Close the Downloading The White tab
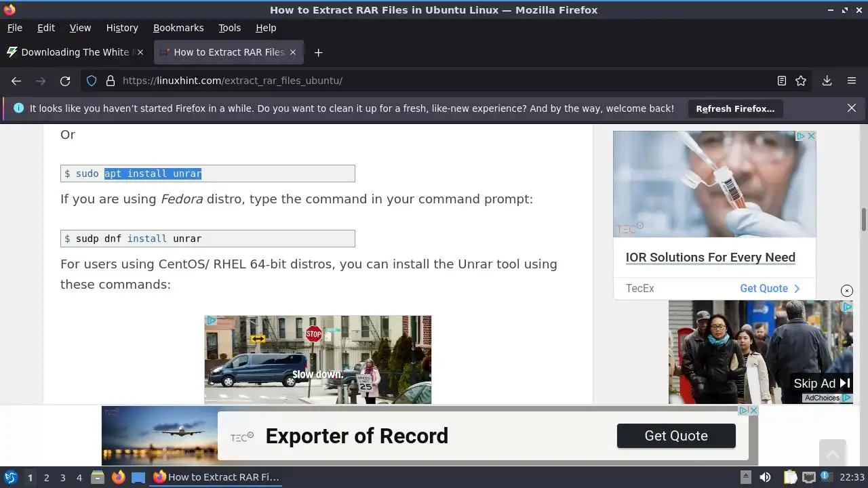 click(140, 52)
